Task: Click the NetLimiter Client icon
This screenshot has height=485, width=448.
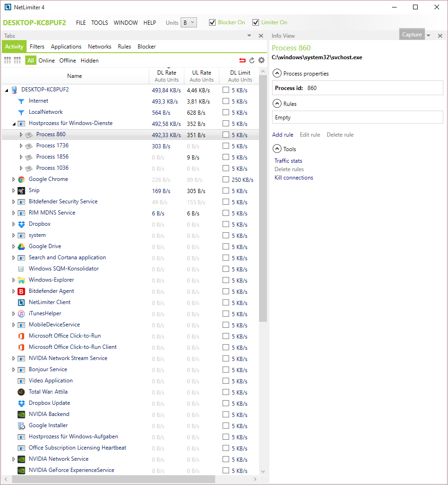Action: coord(21,303)
